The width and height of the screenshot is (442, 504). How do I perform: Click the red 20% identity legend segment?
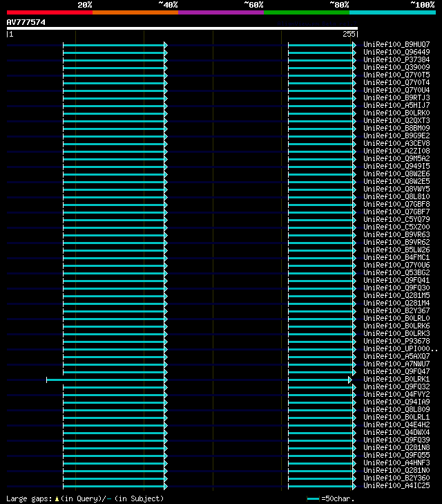point(50,12)
